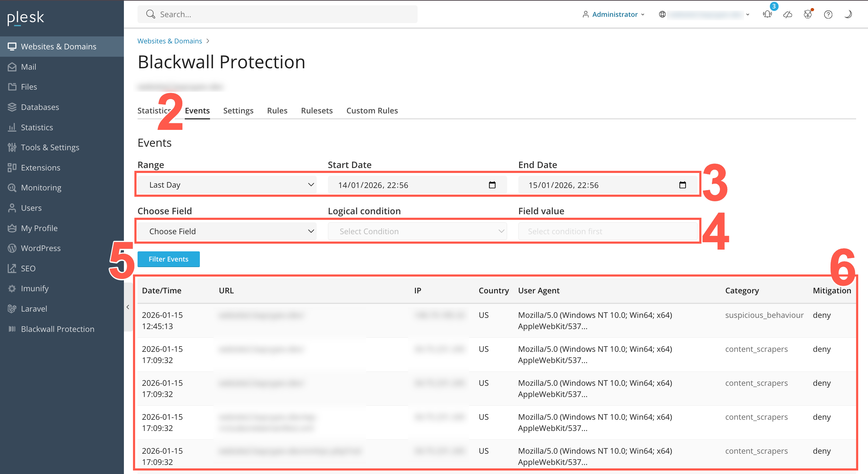Viewport: 868px width, 474px height.
Task: Open the notifications bell icon
Action: [767, 14]
